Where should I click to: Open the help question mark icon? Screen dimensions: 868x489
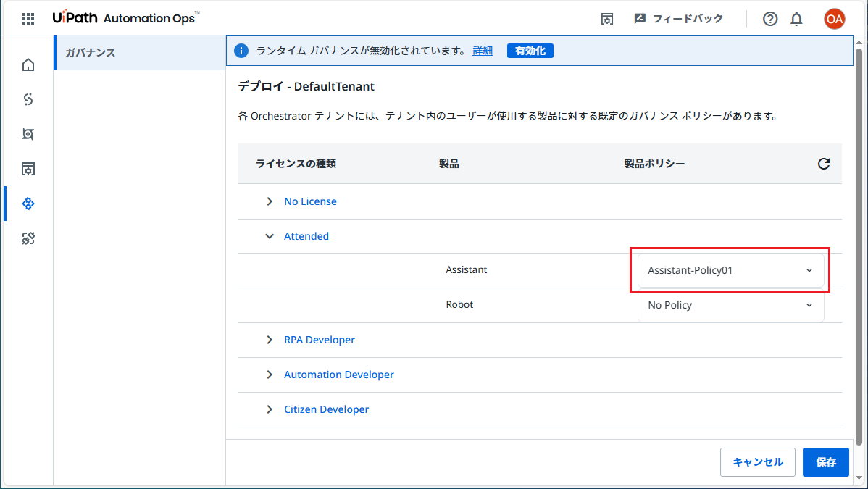tap(770, 19)
